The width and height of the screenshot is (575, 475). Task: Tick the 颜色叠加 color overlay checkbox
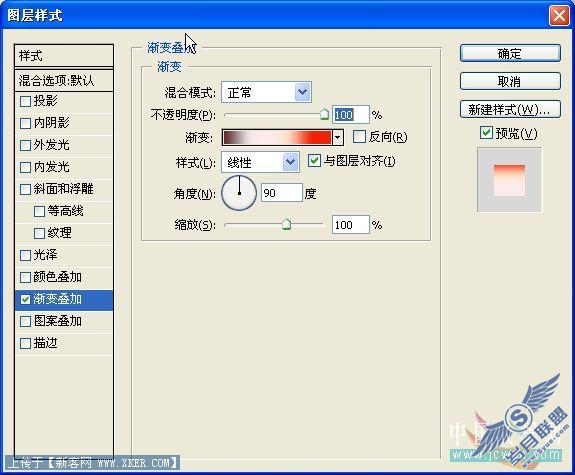tap(25, 277)
